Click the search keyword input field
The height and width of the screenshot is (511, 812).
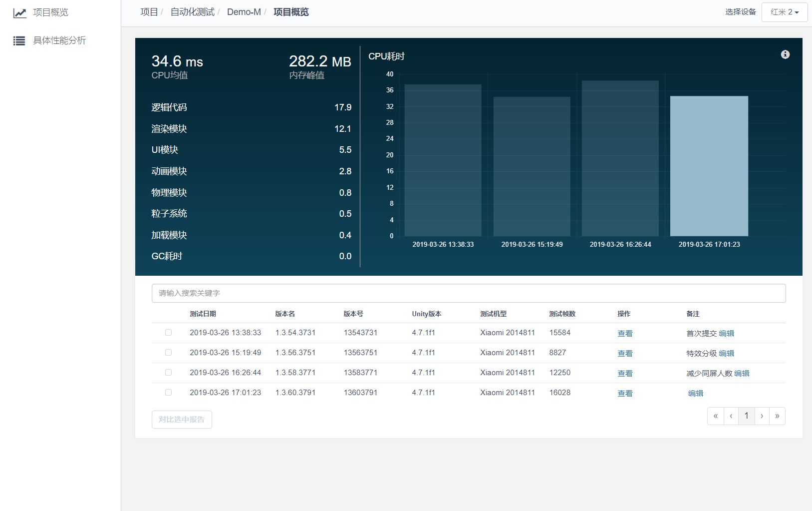pos(468,293)
